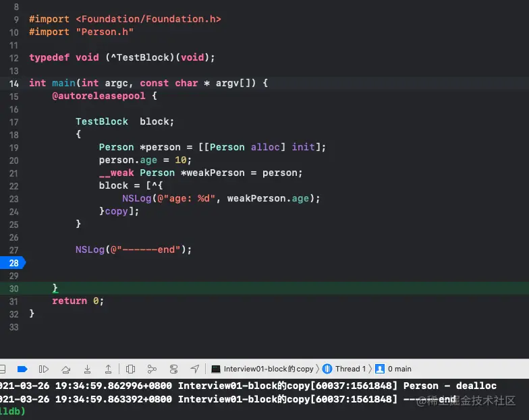Click alloc in the Person init line
529x420 pixels.
(265, 147)
